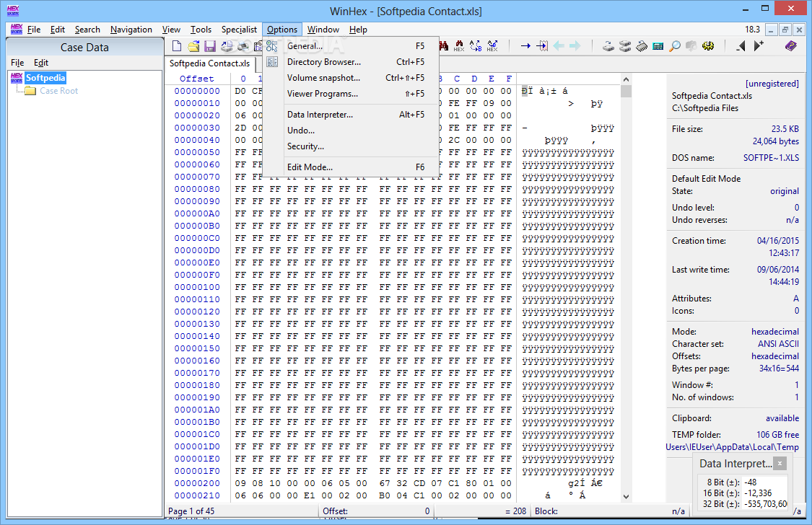Image resolution: width=812 pixels, height=525 pixels.
Task: Click scroll down arrow of hex view
Action: tap(626, 497)
